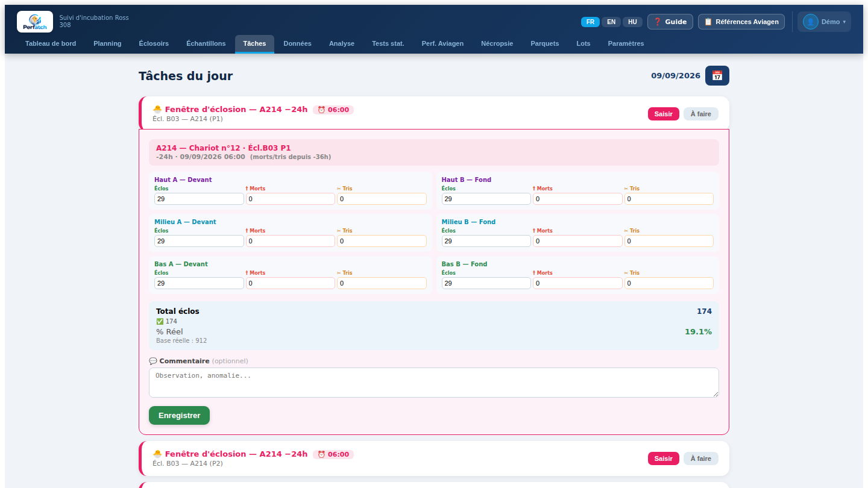Click À faire status for A214 (P1)
This screenshot has width=868, height=488.
point(701,114)
